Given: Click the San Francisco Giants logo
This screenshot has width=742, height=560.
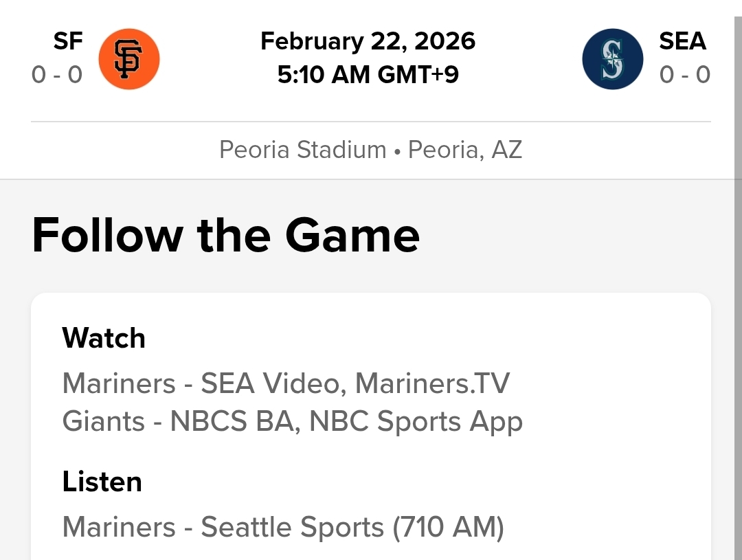Looking at the screenshot, I should (x=129, y=59).
